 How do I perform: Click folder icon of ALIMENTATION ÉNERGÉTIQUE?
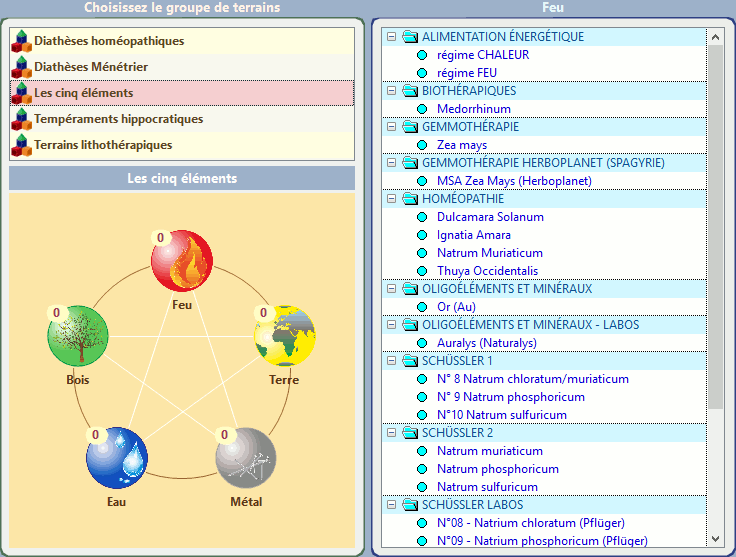tap(410, 37)
